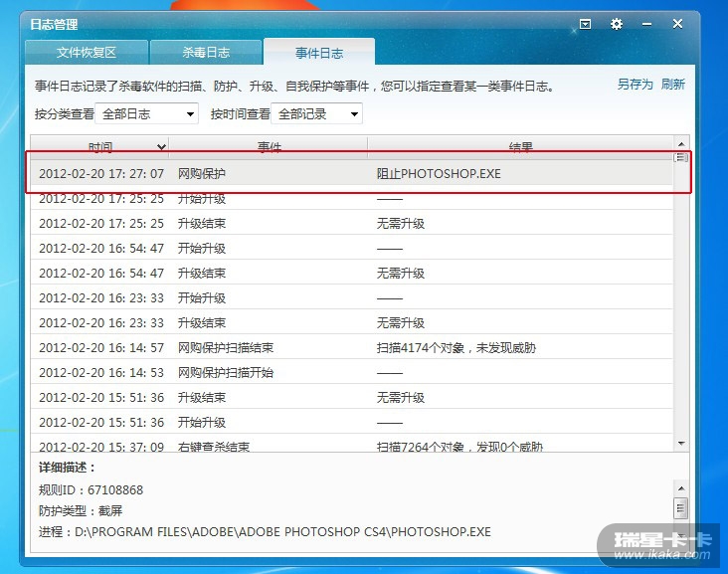Open settings via the gear icon
The width and height of the screenshot is (728, 574).
[616, 24]
